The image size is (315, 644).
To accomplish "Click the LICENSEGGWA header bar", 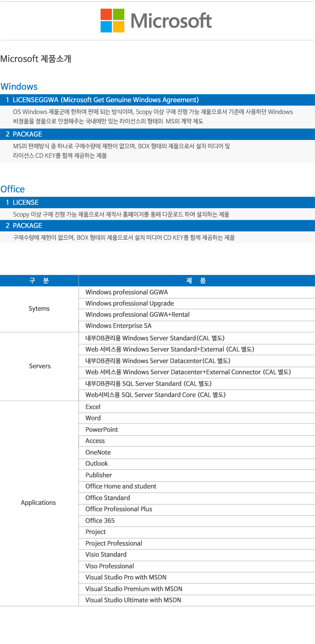I will coord(157,100).
